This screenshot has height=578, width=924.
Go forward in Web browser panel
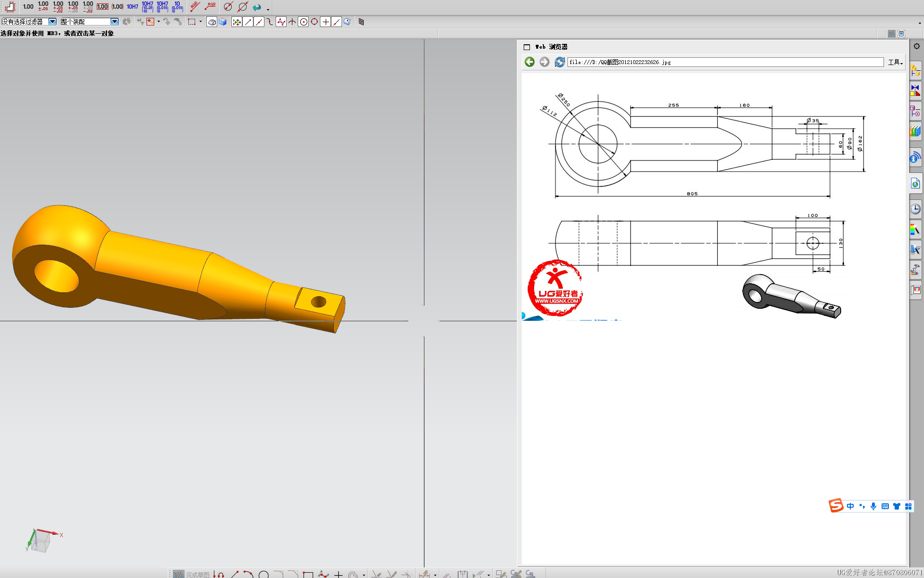tap(544, 62)
